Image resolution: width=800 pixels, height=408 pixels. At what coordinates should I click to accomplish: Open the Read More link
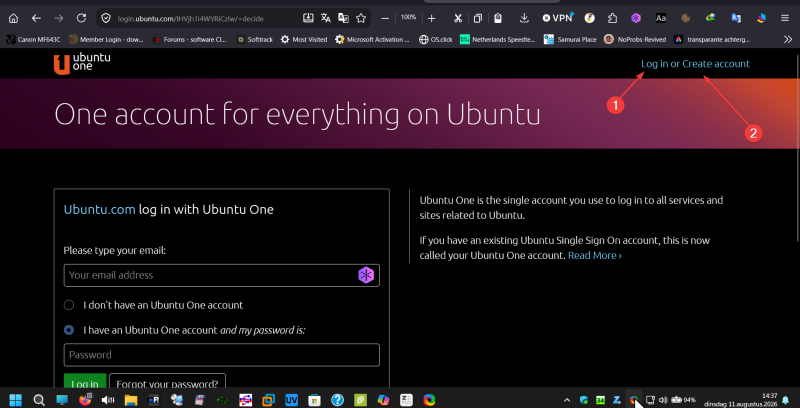pyautogui.click(x=594, y=255)
